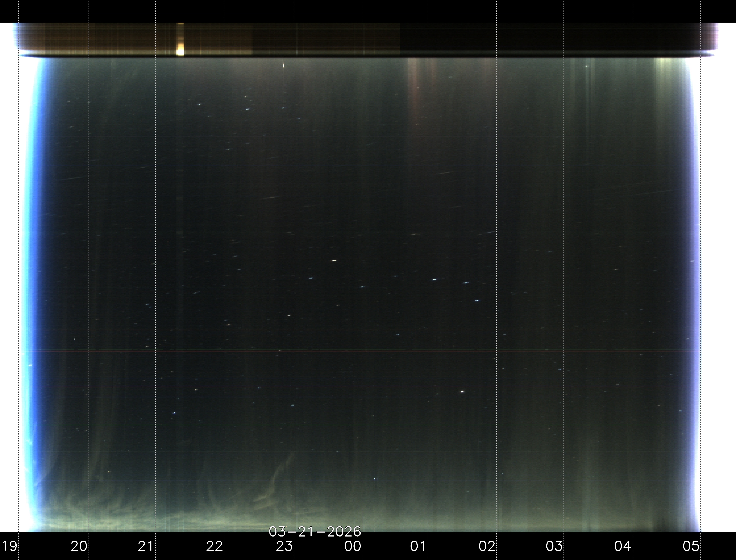The width and height of the screenshot is (736, 560).
Task: Click the 22 hour label
Action: 214,546
